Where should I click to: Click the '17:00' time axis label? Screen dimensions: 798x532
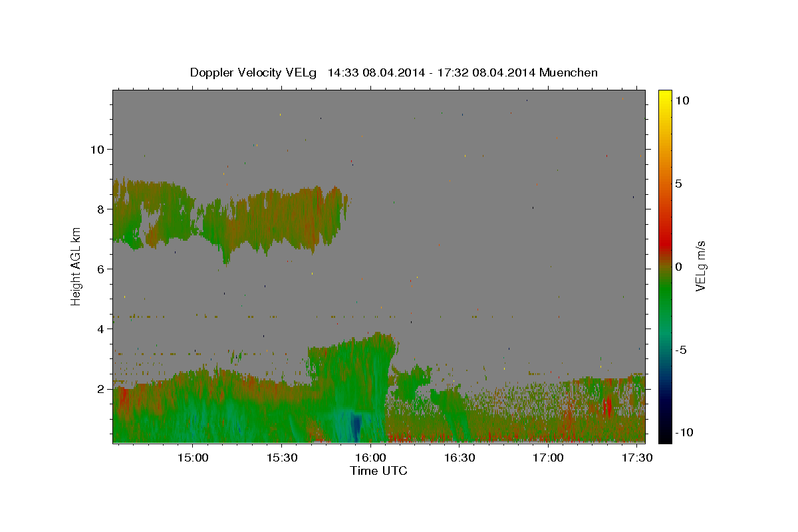point(548,458)
